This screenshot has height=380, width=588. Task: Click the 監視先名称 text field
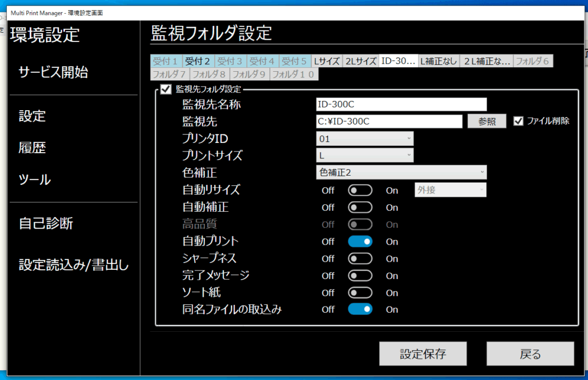(401, 104)
